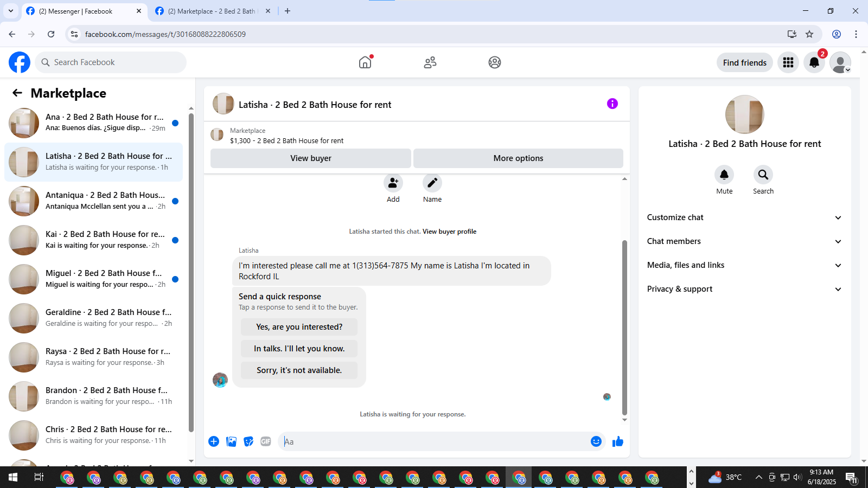Send quick reply 'Sorry, it's not available.'

click(299, 370)
